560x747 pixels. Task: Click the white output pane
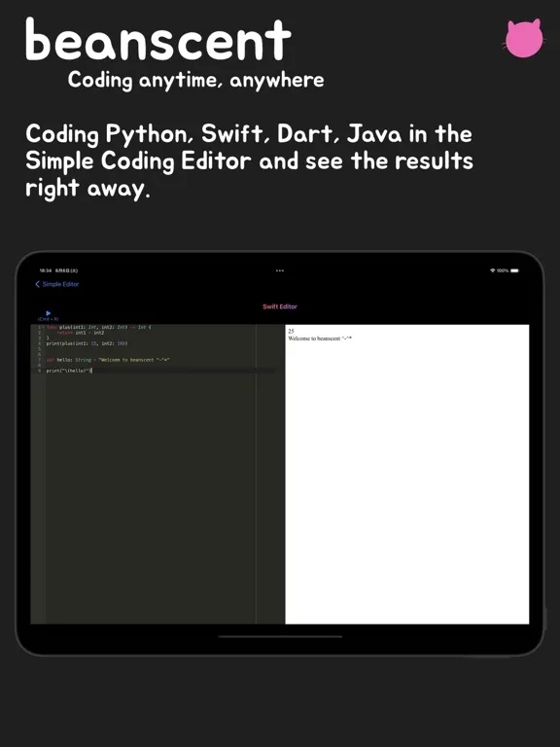(407, 474)
